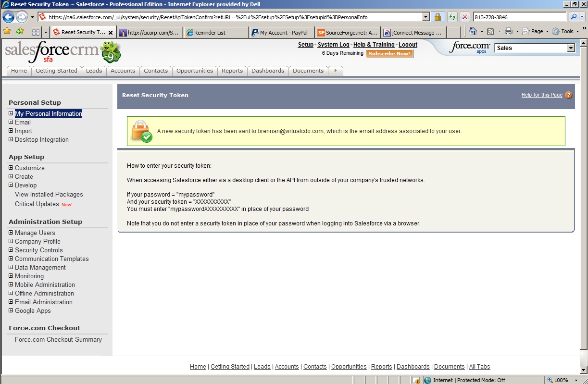The width and height of the screenshot is (588, 384).
Task: Open the Accounts tab in Salesforce
Action: click(x=123, y=71)
